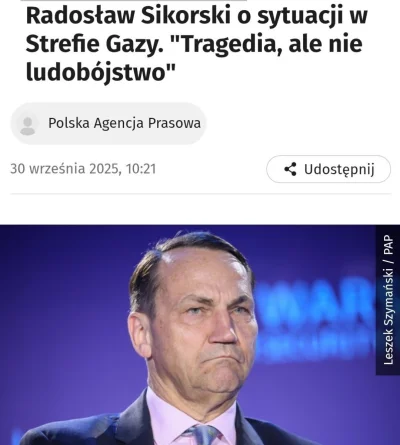
Task: Click the share icon beside Udostępnij
Action: coord(290,169)
